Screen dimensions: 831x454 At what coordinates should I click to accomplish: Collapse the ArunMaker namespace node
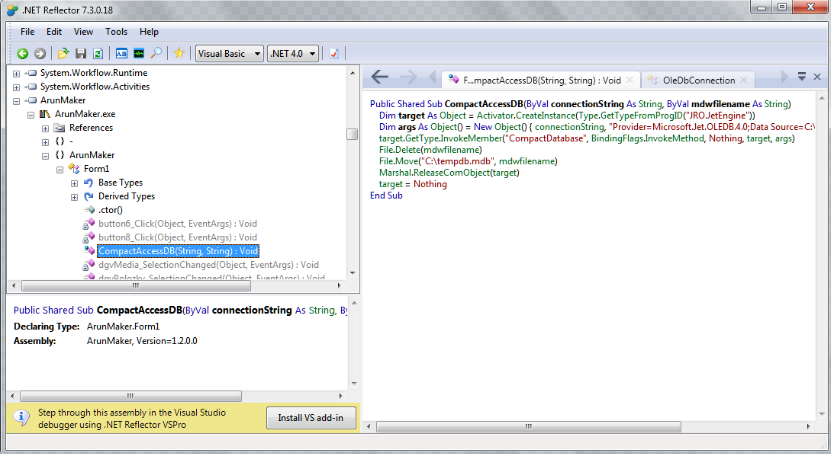pyautogui.click(x=45, y=156)
